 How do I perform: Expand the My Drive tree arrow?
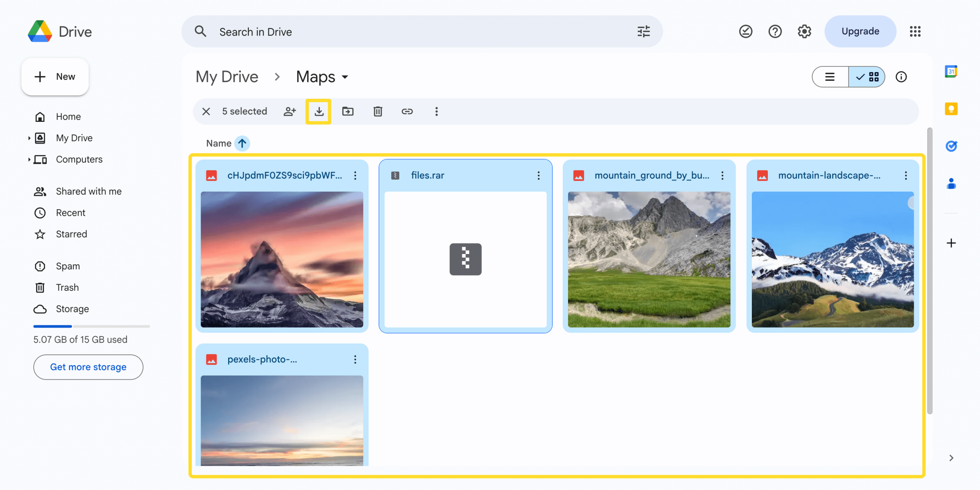[x=29, y=138]
